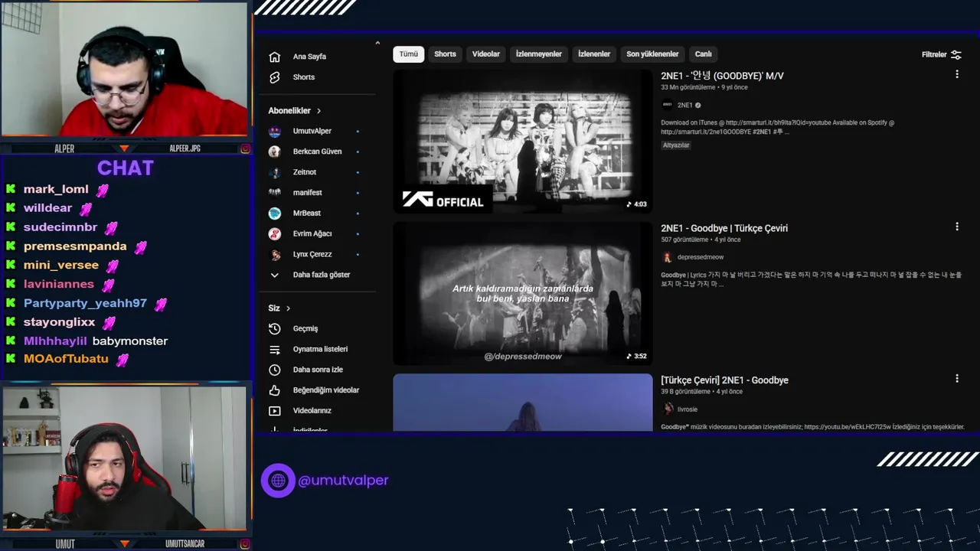Click the Videolarınız play icon
The height and width of the screenshot is (551, 980).
[275, 411]
